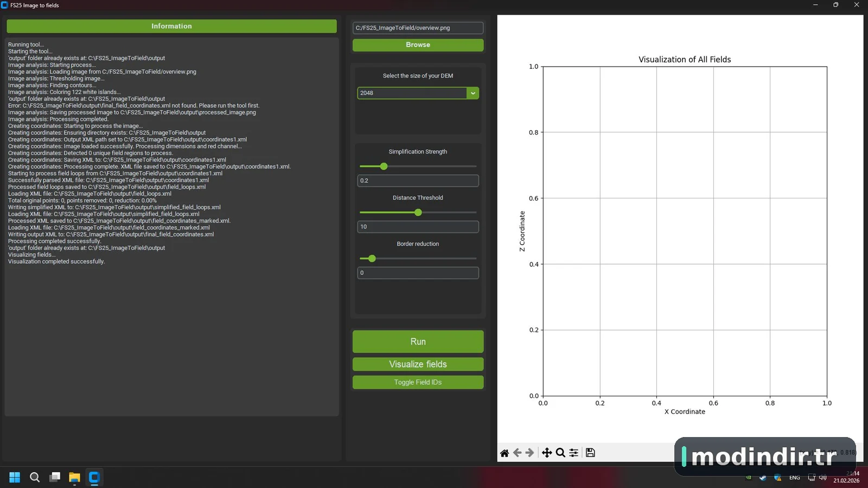Click the 'Z Coordinate' axis label
This screenshot has width=868, height=488.
(522, 231)
